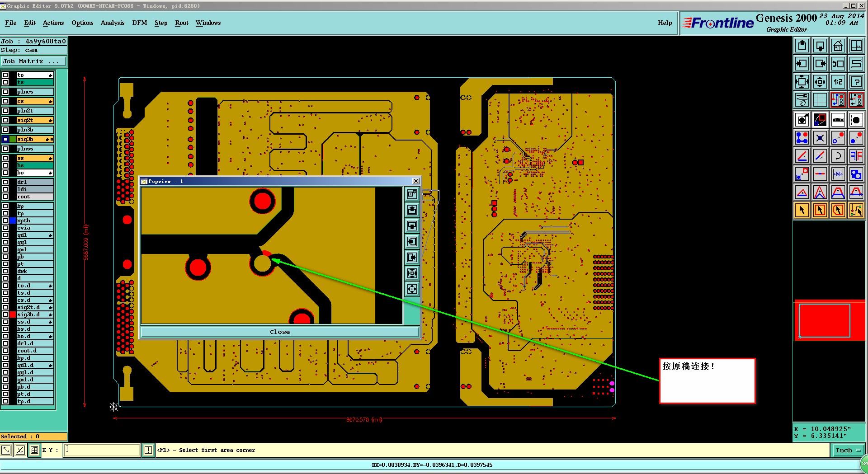Toggle the grid display icon
Image resolution: width=868 pixels, height=474 pixels.
click(x=820, y=100)
